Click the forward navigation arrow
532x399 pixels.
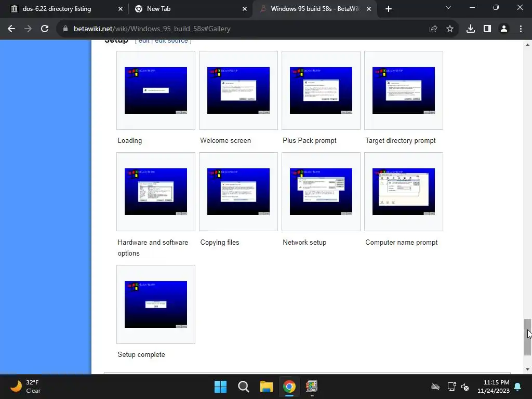28,29
